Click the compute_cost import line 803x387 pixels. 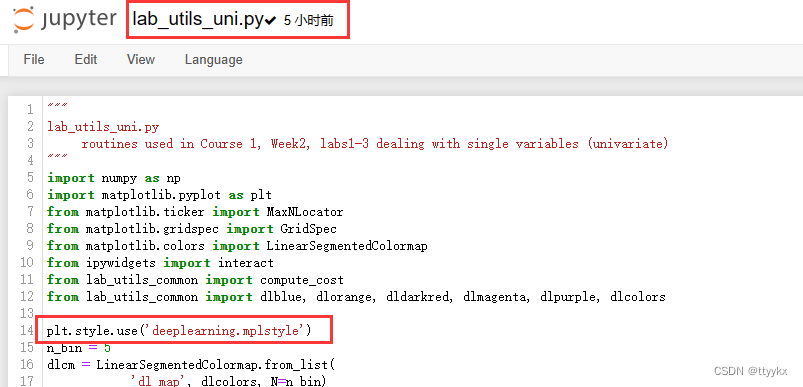195,280
